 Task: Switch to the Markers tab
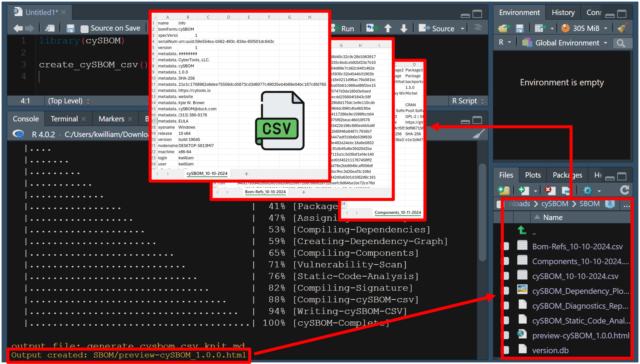(x=111, y=119)
